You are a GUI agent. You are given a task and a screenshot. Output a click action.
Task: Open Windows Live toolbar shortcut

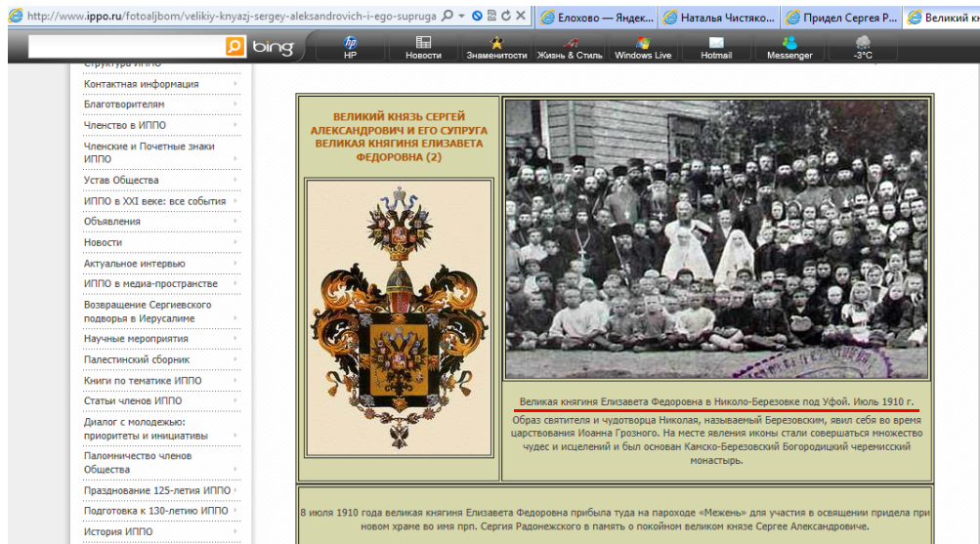coord(643,48)
